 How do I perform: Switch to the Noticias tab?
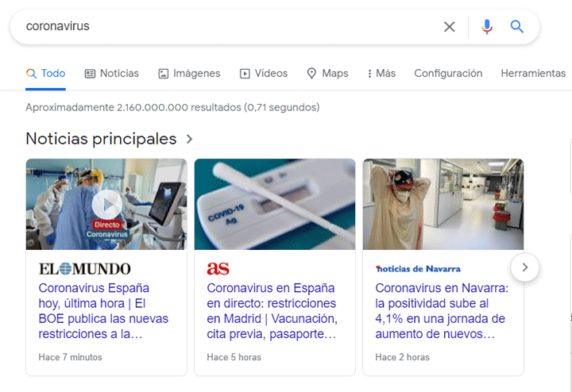pyautogui.click(x=112, y=73)
